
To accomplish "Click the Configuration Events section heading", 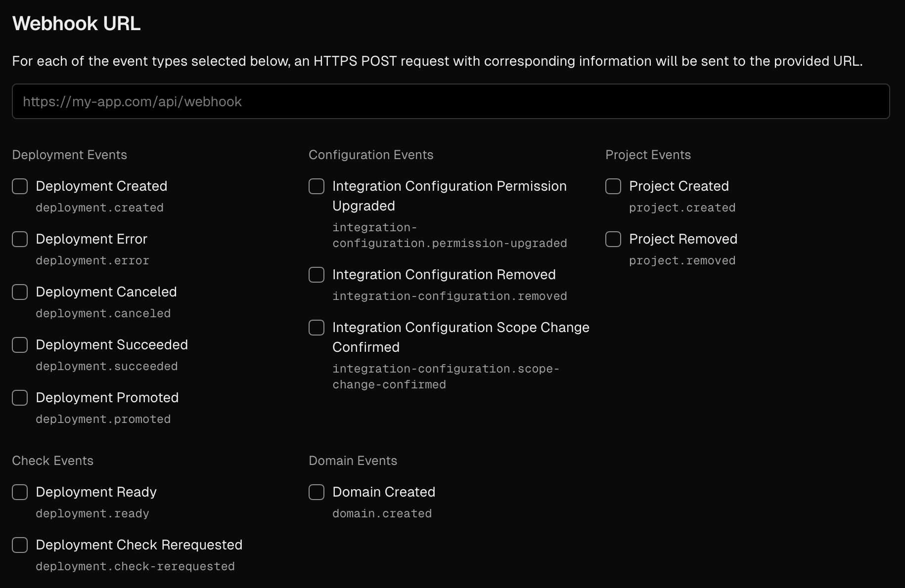I will (371, 155).
